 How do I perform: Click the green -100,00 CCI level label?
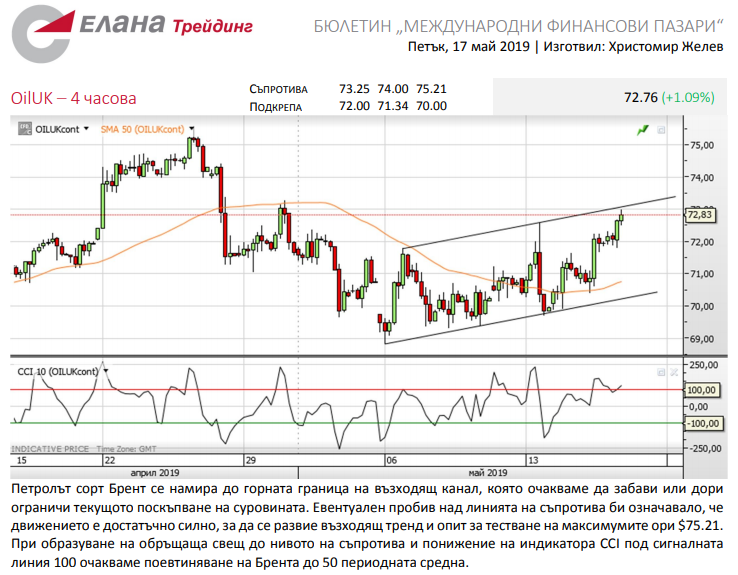(x=702, y=423)
